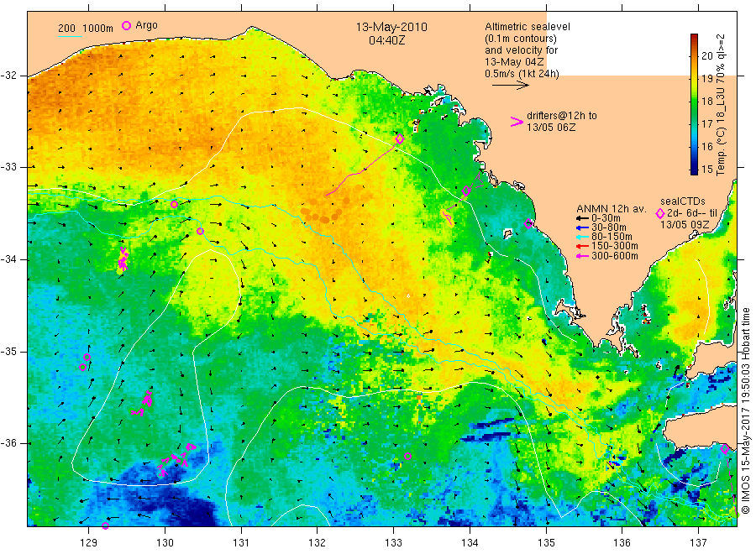Click the '0.5m/s (1kt 24h)' scale label
This screenshot has height=554, width=756.
(522, 74)
